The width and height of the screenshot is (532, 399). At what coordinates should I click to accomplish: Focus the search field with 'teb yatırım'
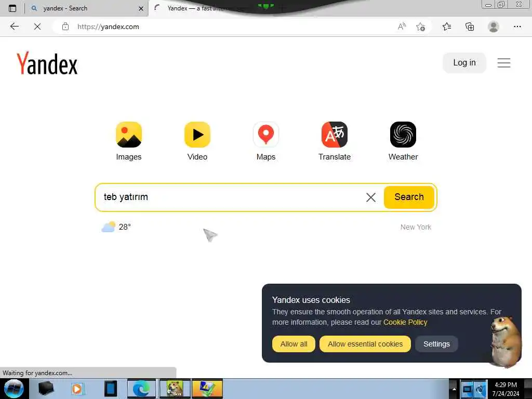point(231,197)
